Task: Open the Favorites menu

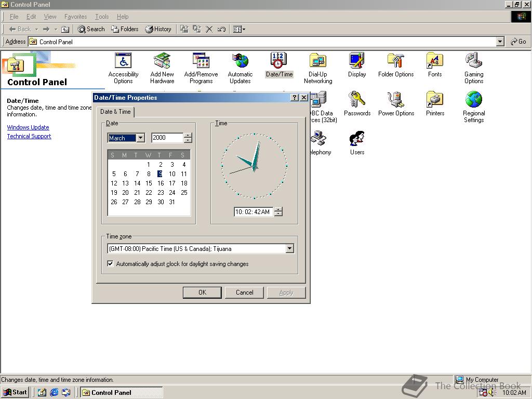Action: [x=76, y=17]
